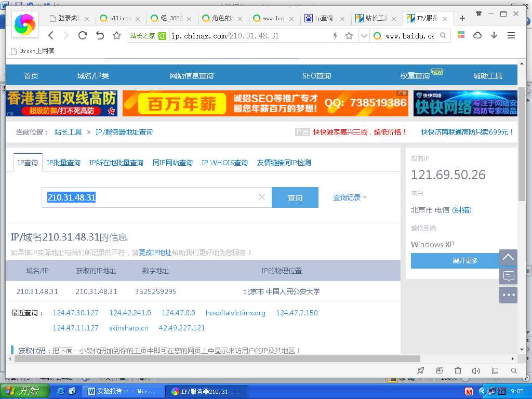Click the browser forward arrow

(x=66, y=35)
